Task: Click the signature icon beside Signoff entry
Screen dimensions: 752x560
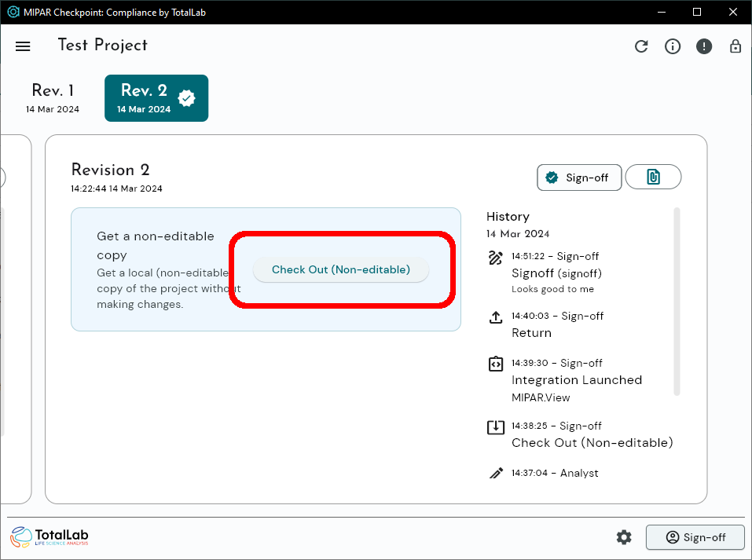Action: (495, 258)
